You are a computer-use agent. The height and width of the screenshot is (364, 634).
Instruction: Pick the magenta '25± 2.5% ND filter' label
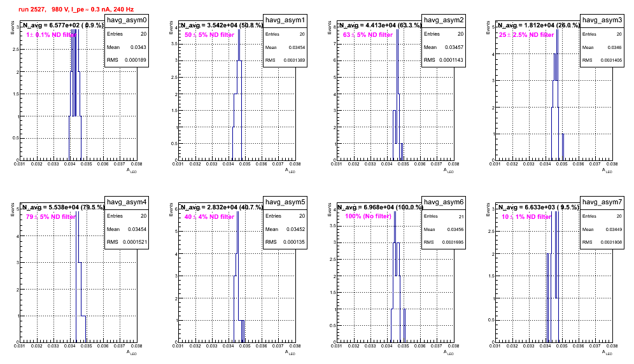526,35
